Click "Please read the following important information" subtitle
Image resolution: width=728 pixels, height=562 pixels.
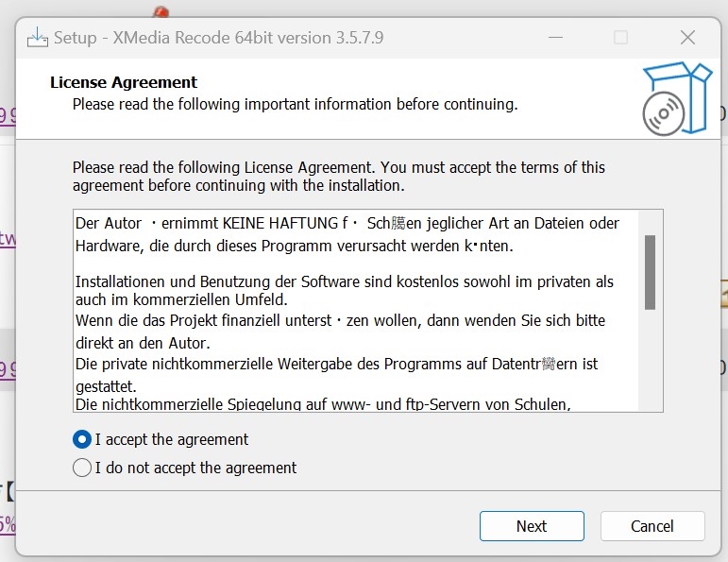295,104
